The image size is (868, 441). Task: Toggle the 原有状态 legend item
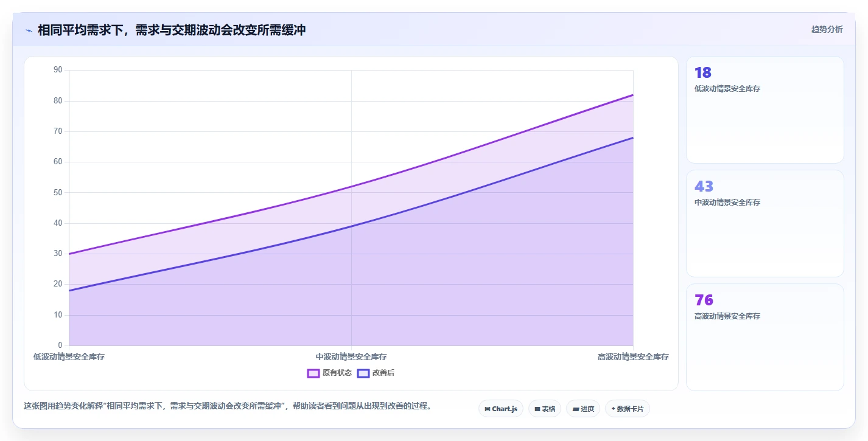click(x=329, y=373)
